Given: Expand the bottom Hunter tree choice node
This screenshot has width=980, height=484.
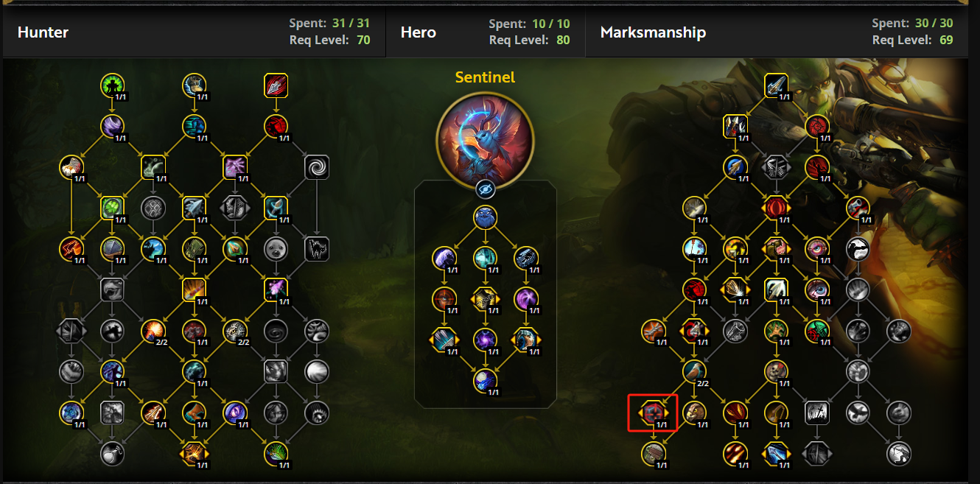Looking at the screenshot, I should [x=195, y=454].
